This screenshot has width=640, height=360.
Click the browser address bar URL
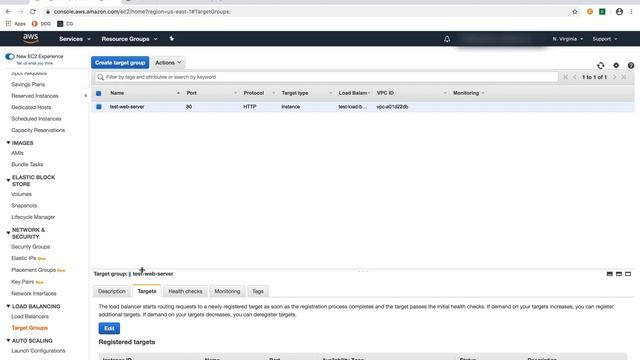[142, 11]
